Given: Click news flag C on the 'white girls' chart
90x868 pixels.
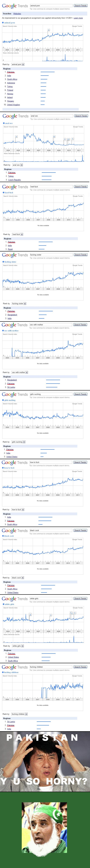Looking at the screenshot, I should click(51, 615).
